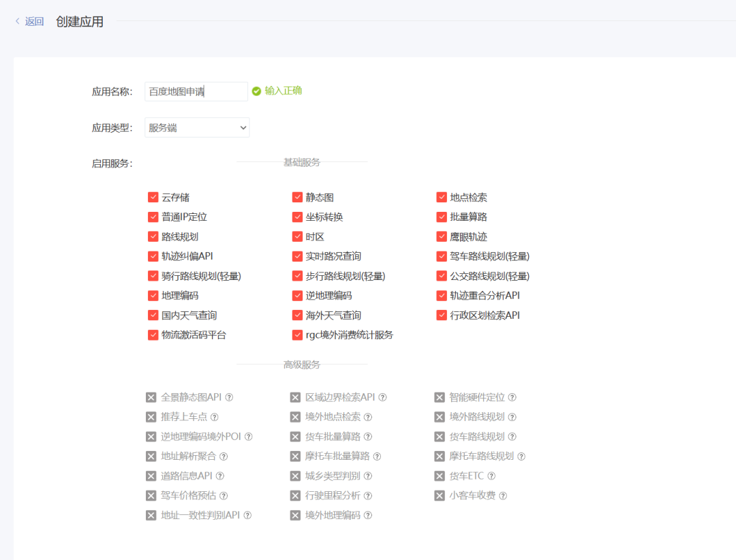The height and width of the screenshot is (560, 736).
Task: Click the 返回 link
Action: tap(33, 21)
